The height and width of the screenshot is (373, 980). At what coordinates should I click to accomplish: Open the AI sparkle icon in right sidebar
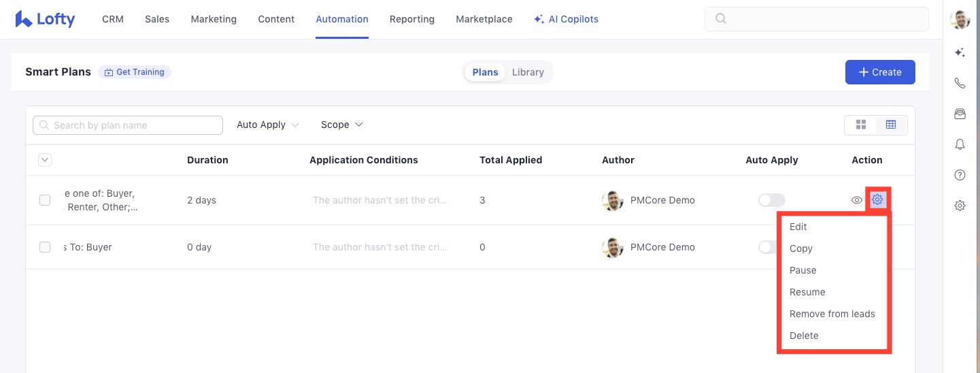[x=960, y=52]
